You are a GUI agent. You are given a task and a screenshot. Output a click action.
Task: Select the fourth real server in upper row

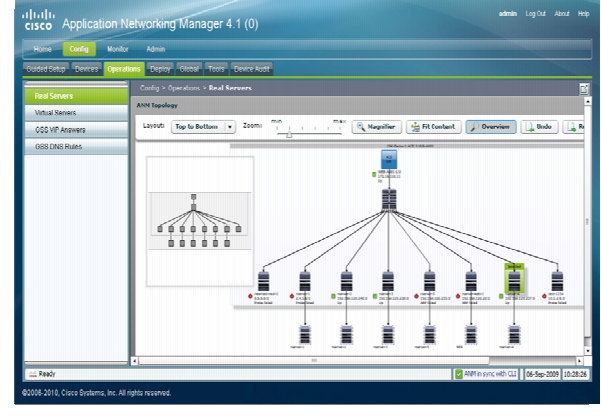pos(388,281)
